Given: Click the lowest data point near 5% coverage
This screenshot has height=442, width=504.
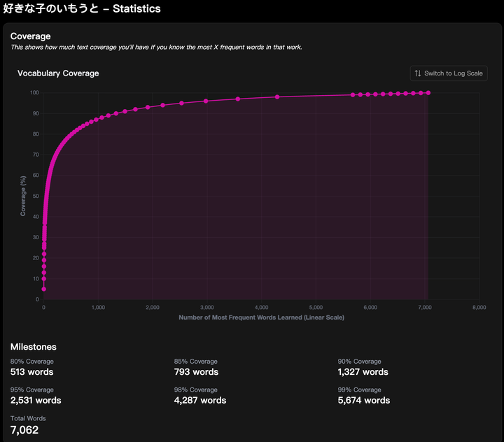Looking at the screenshot, I should (43, 289).
